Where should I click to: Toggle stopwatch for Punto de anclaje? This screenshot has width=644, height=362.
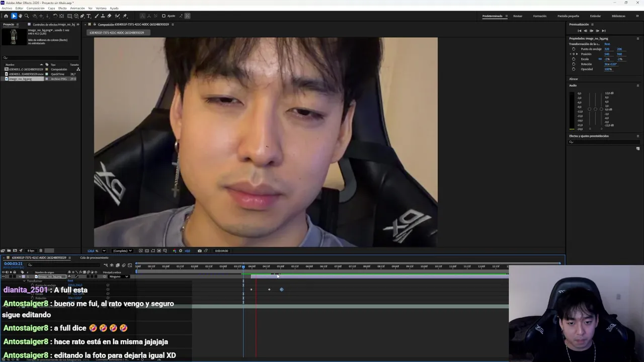574,49
